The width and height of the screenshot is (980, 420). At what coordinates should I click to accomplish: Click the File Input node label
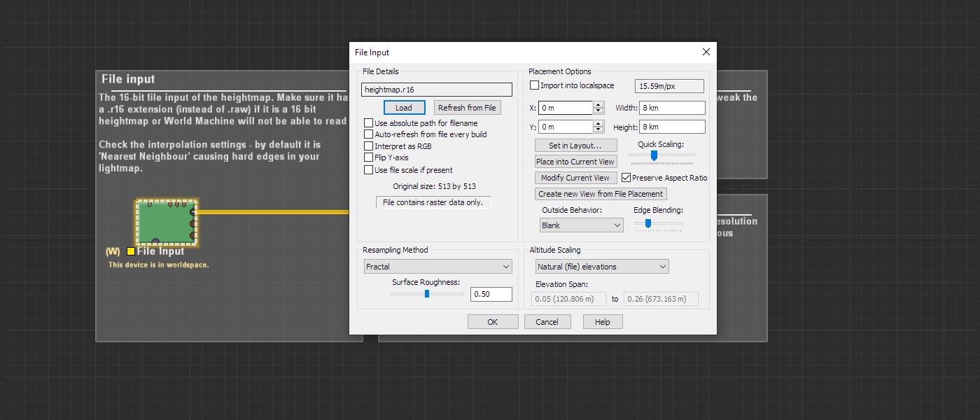(161, 251)
